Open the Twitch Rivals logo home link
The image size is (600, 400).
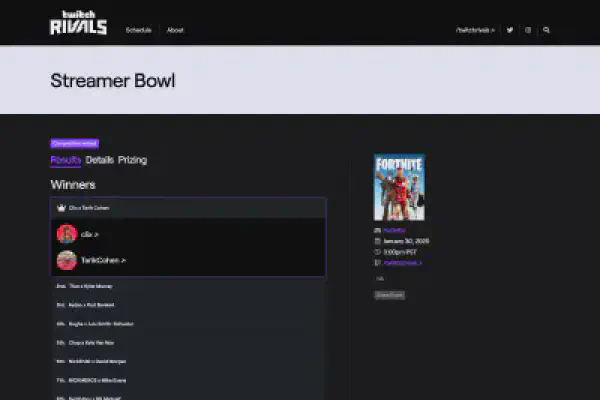click(x=78, y=23)
